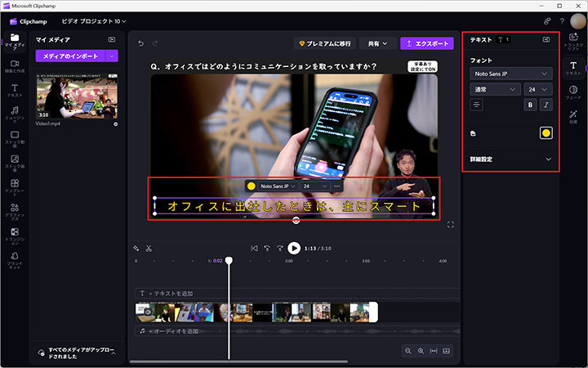Enter fullscreen preview mode
This screenshot has height=368, width=588.
click(450, 225)
